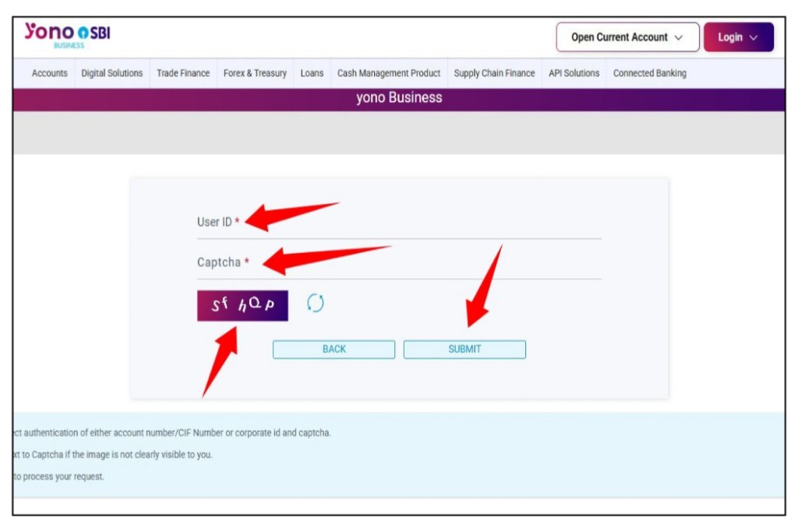Go to the Loans menu
Screen dimensions: 798x532
(312, 73)
